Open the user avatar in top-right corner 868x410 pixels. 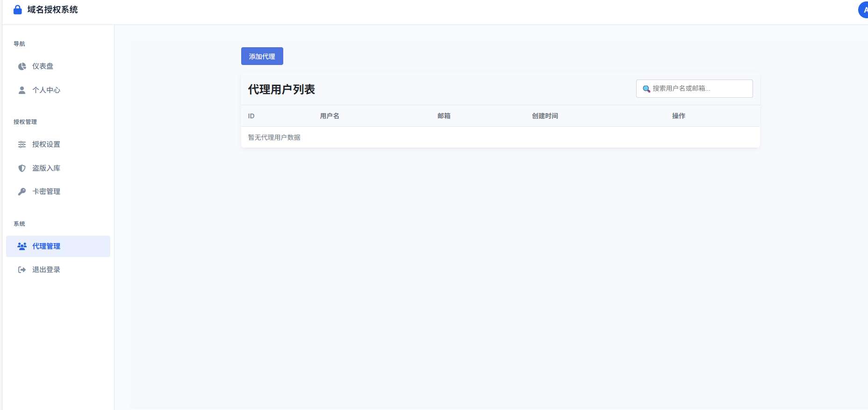tap(863, 10)
